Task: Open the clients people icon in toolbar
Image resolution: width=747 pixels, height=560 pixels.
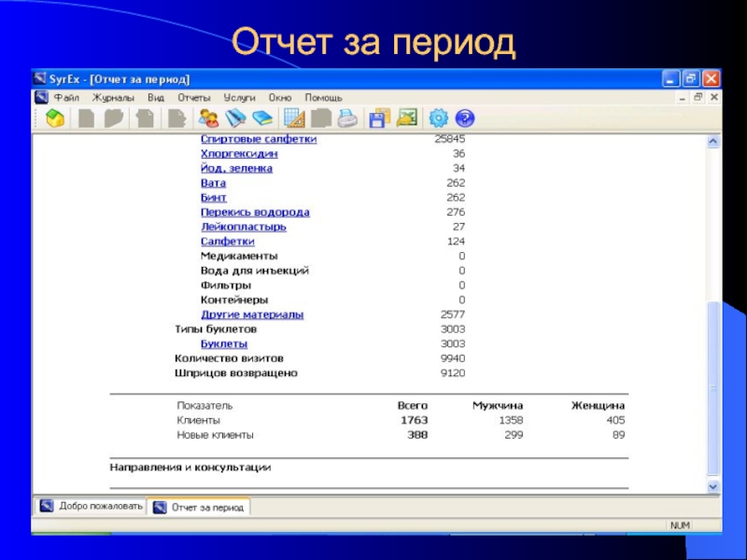Action: [x=208, y=119]
